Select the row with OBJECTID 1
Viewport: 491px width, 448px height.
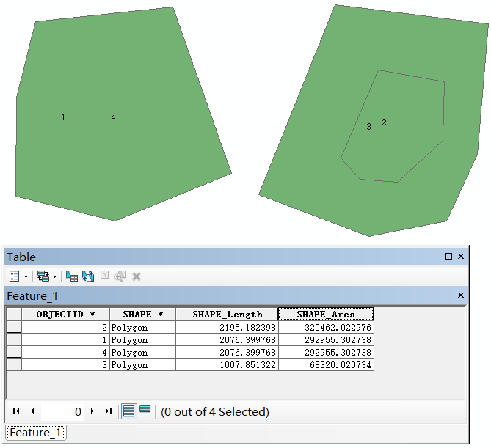point(14,339)
